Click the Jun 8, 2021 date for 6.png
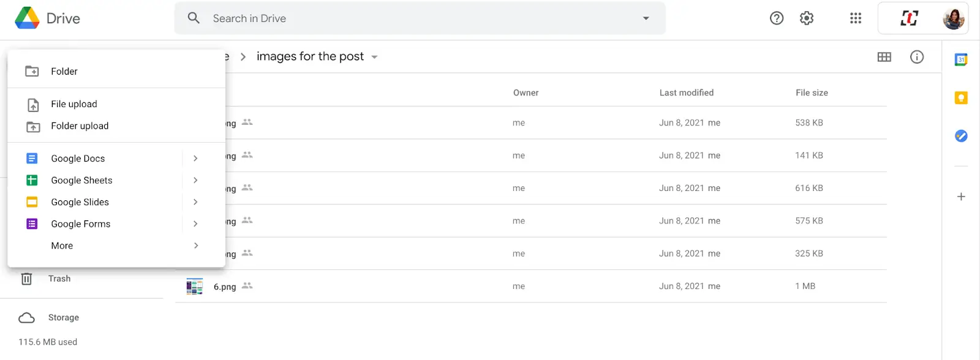 (682, 286)
